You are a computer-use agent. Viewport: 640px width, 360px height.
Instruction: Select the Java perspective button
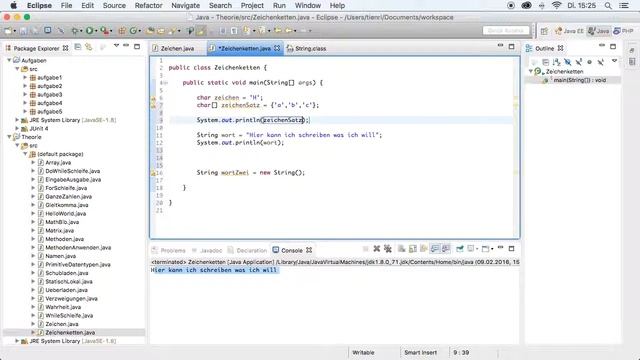click(598, 31)
